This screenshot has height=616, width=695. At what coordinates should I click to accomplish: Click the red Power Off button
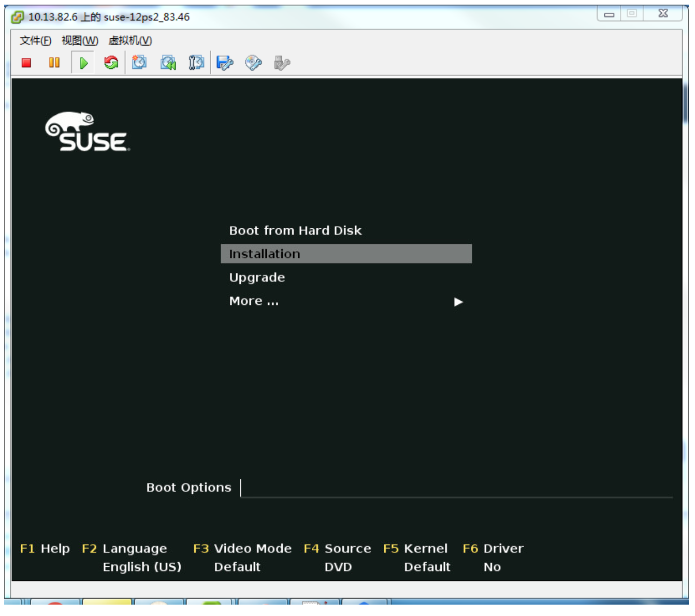tap(26, 63)
